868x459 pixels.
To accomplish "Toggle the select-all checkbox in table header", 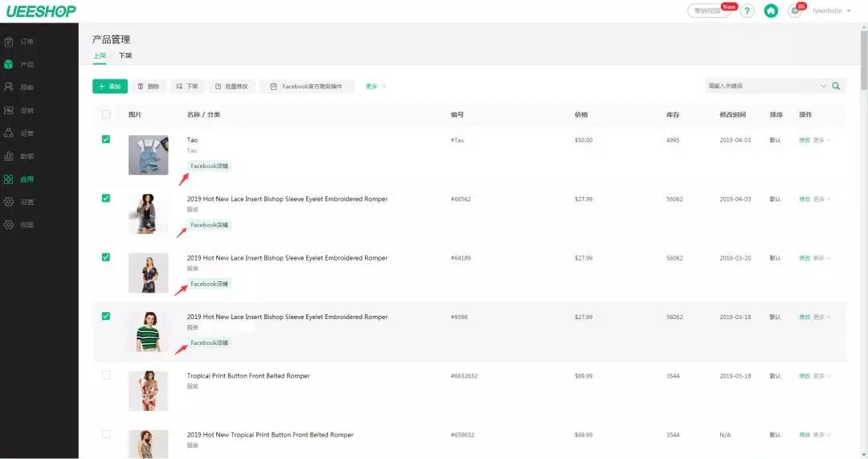I will point(106,114).
